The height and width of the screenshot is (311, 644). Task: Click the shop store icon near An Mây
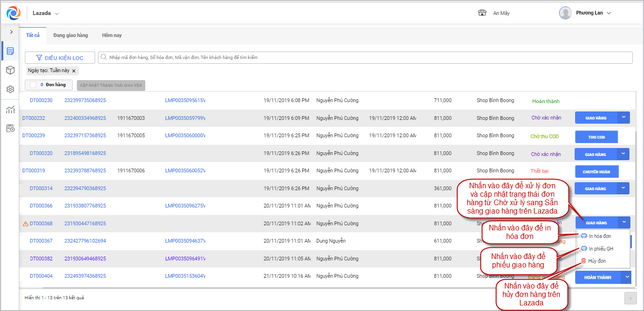(x=482, y=13)
